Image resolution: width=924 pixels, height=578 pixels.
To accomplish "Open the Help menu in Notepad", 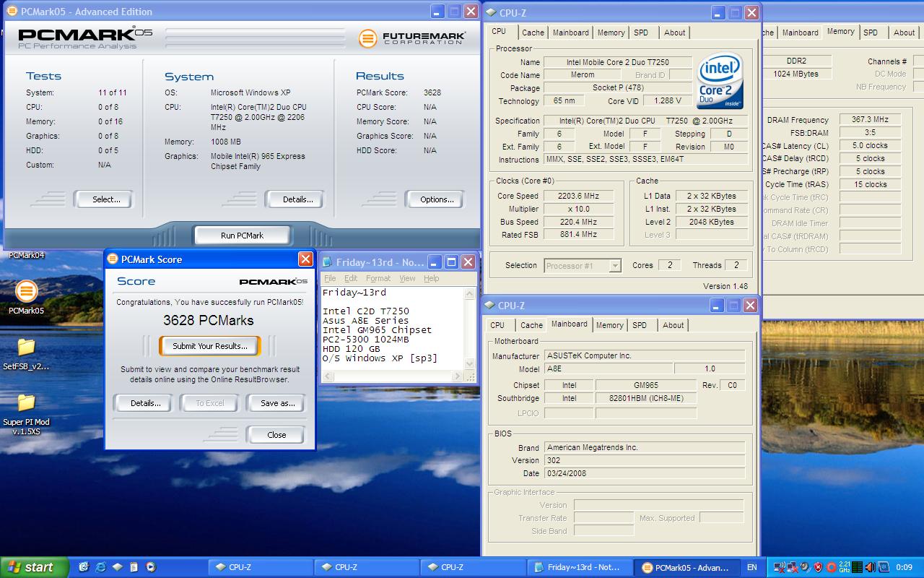I will click(x=431, y=278).
